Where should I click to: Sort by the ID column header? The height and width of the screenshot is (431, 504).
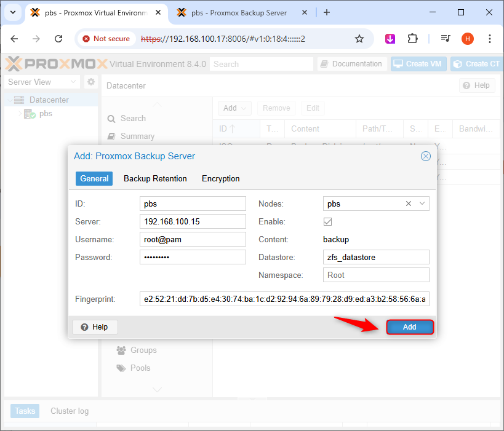236,129
